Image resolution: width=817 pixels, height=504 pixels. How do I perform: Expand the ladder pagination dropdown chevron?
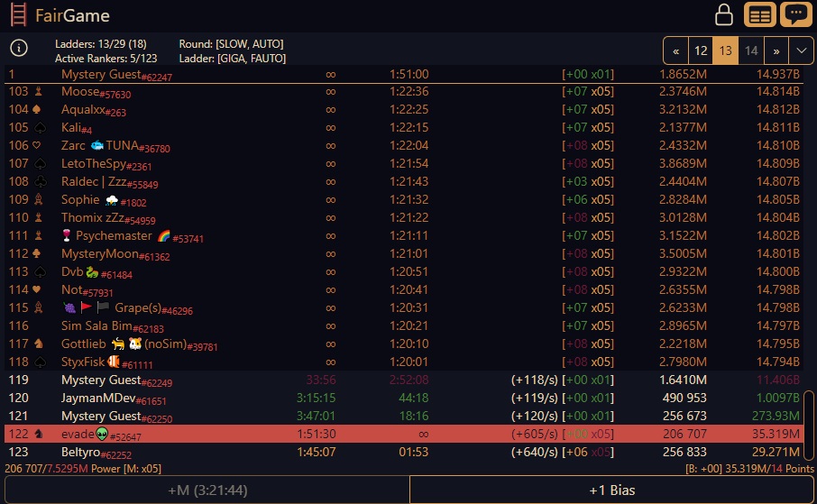pyautogui.click(x=802, y=50)
